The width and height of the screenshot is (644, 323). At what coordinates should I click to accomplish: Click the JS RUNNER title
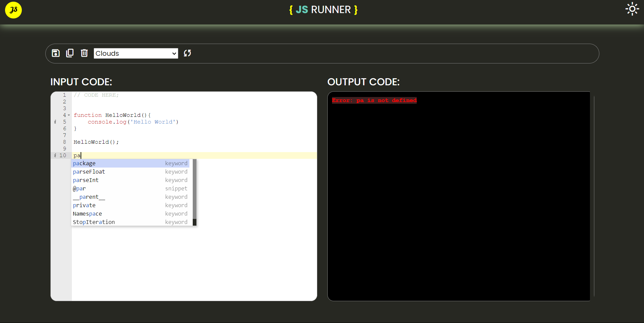[323, 10]
